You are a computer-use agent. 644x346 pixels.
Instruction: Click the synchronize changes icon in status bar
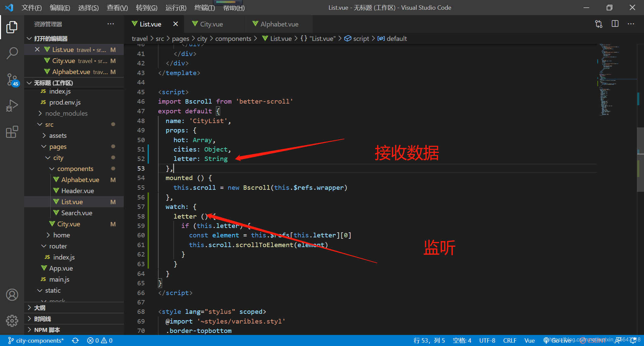[75, 341]
